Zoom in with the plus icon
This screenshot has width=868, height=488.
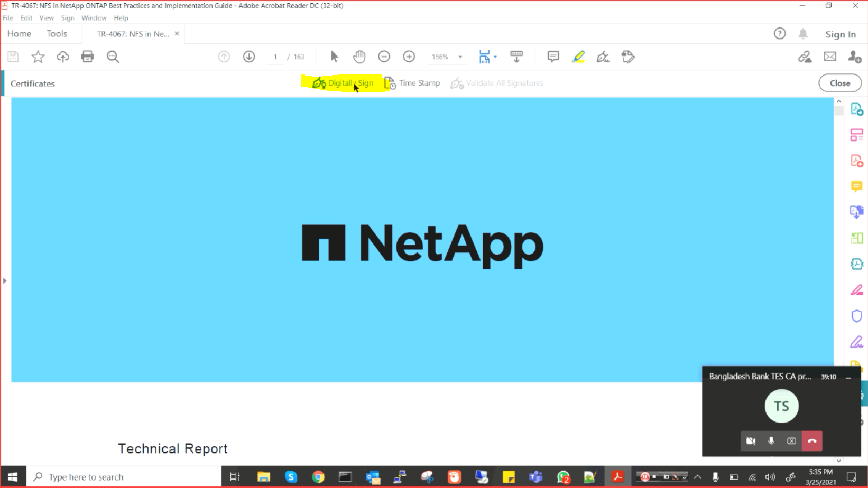[x=409, y=57]
